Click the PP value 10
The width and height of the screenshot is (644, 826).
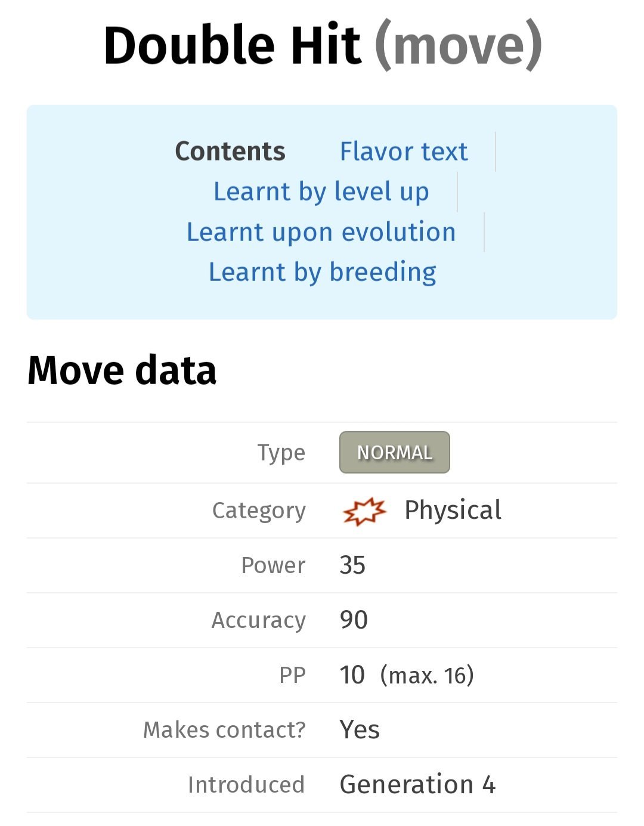(x=352, y=675)
